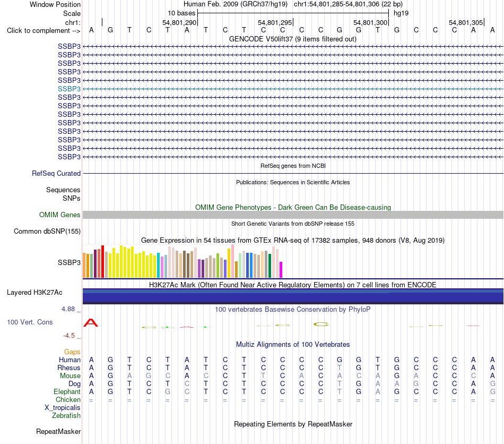Viewport: 504px width, 444px height.
Task: Open the GTEx Gene Expression track title
Action: 293,241
